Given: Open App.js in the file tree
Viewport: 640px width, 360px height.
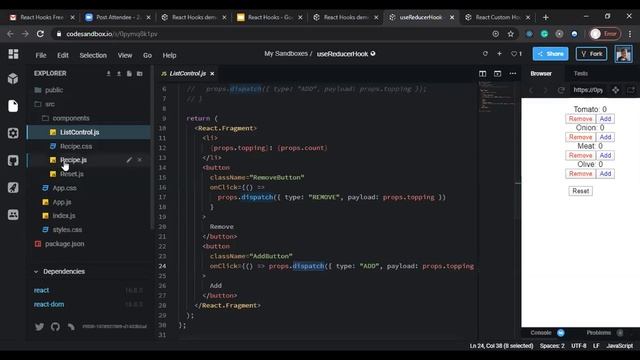Looking at the screenshot, I should click(62, 202).
